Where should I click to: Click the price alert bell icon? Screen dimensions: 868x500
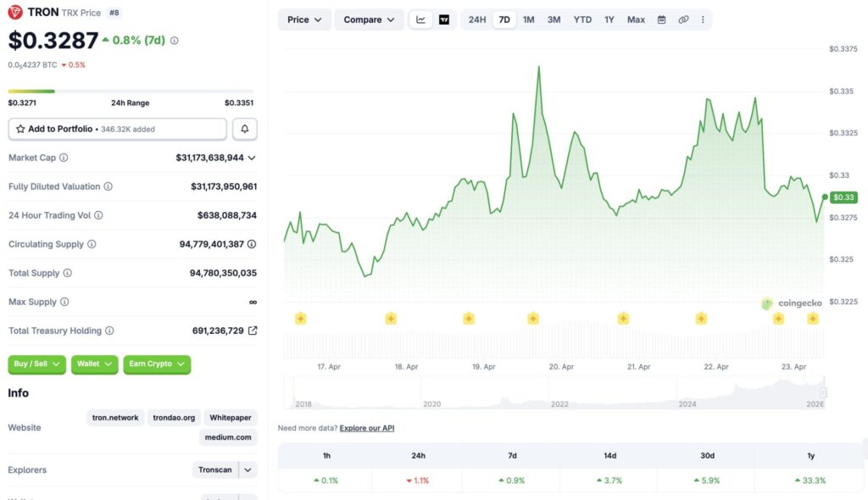click(245, 129)
